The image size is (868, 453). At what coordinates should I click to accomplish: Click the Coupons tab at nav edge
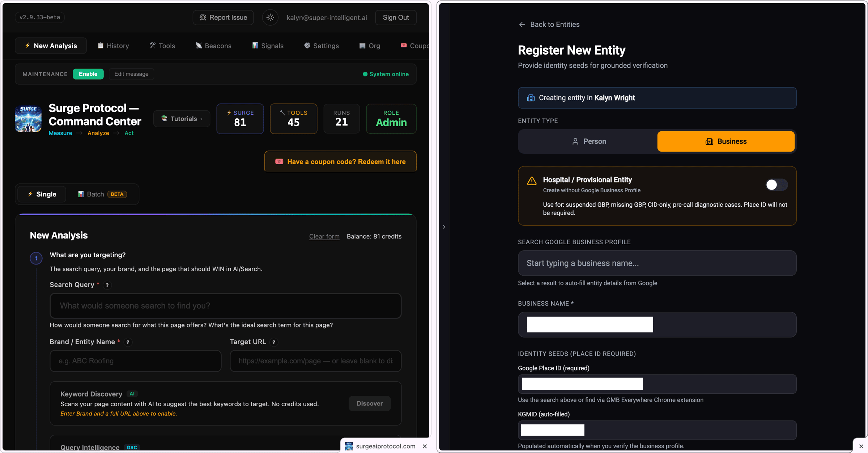pyautogui.click(x=415, y=46)
